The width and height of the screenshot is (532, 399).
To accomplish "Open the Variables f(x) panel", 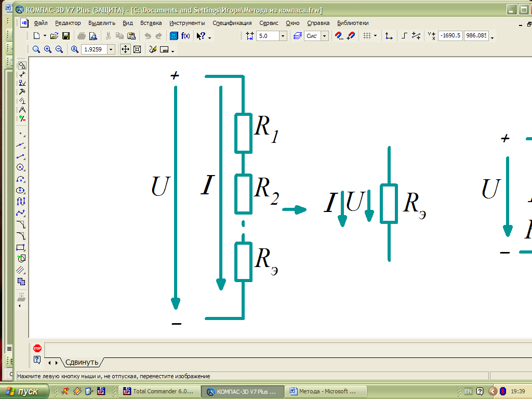I will [185, 36].
